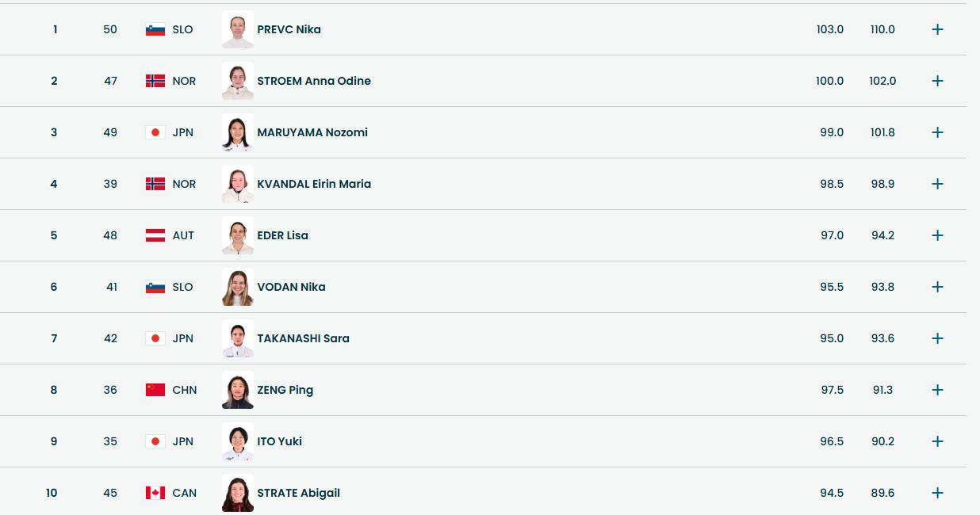Viewport: 980px width, 515px height.
Task: Open ITO Yuki's profile photo
Action: 238,441
